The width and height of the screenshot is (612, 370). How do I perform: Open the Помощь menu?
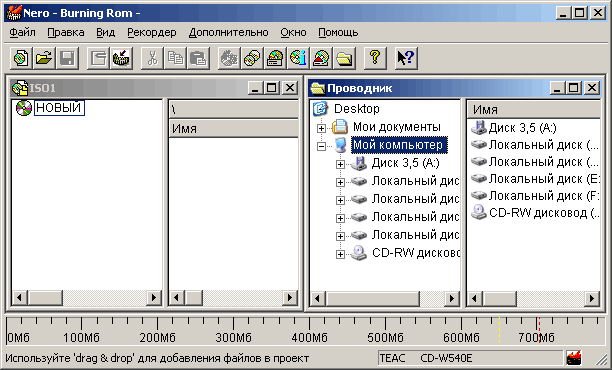point(338,32)
